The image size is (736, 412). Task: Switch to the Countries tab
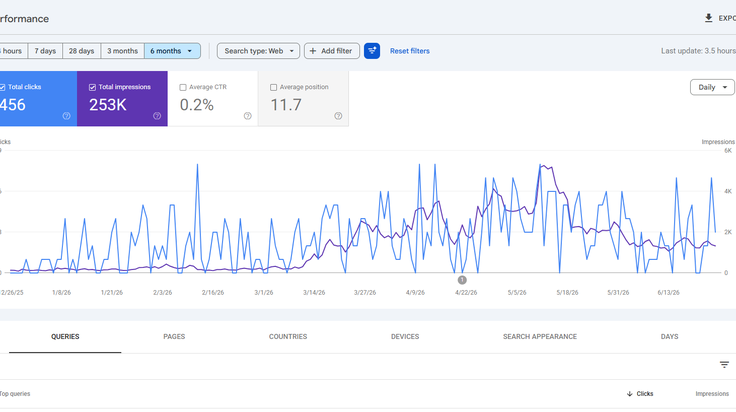point(288,336)
